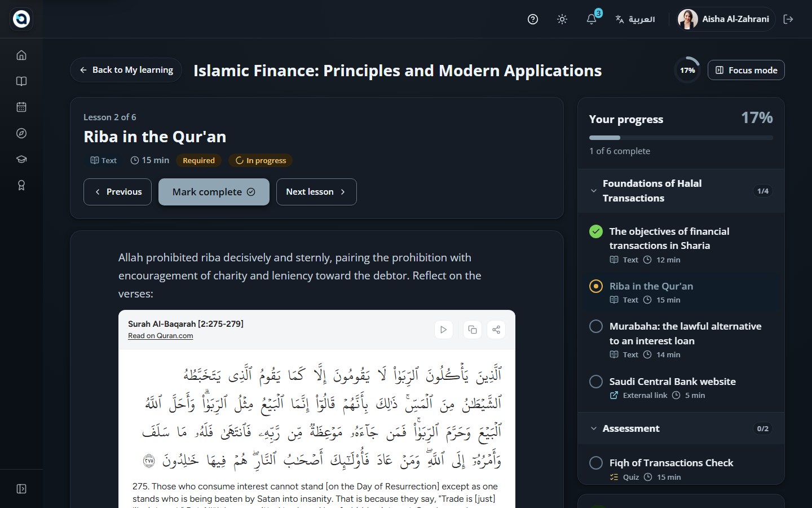
Task: Play the Surah Al-Baqarah recitation
Action: tap(444, 330)
